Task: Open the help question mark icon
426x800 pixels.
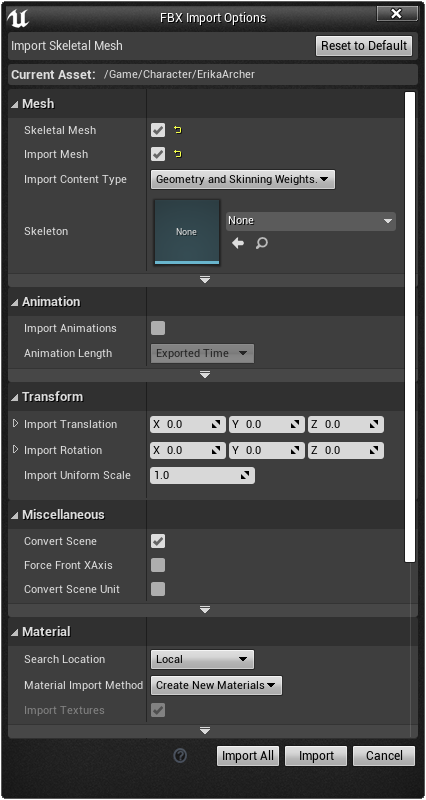Action: [180, 756]
